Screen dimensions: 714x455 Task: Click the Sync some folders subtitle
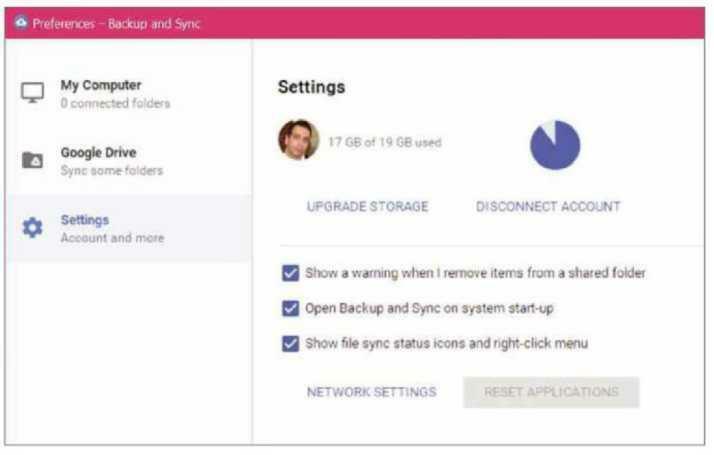(x=112, y=171)
